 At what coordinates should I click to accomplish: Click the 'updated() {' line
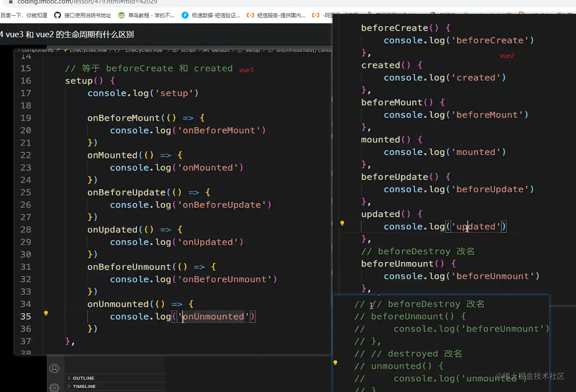[392, 214]
